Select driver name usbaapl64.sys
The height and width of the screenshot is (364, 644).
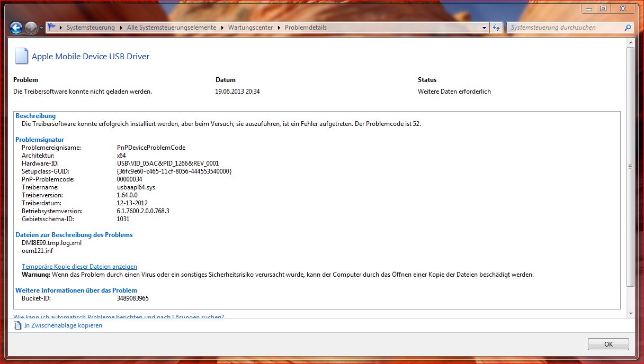(136, 187)
